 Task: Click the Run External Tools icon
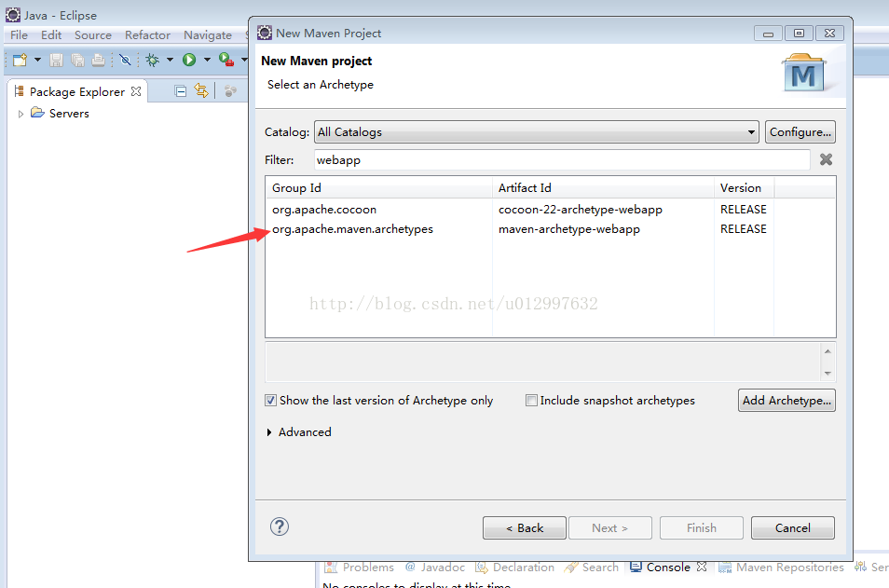click(226, 60)
